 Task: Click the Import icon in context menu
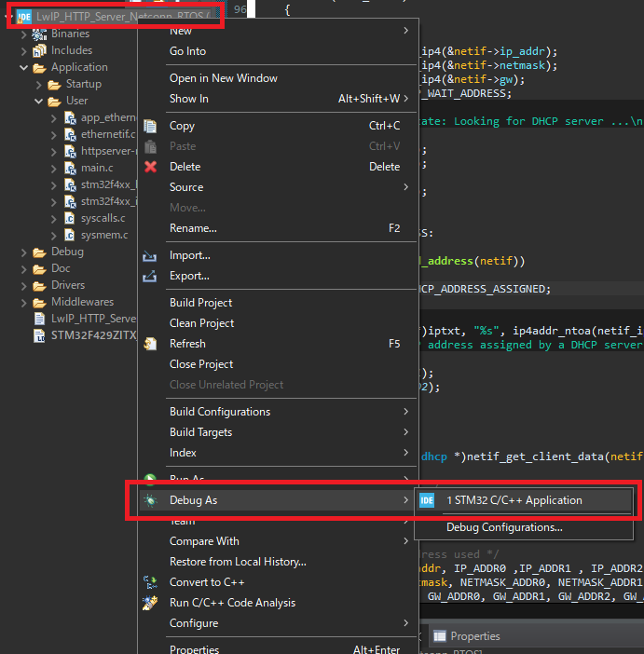click(x=150, y=255)
